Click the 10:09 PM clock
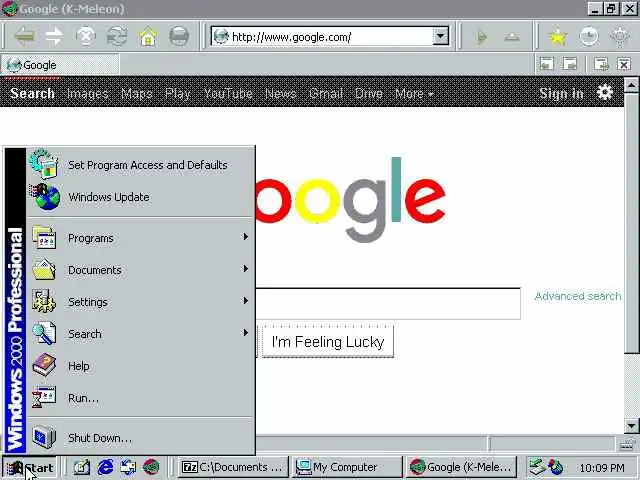 point(602,468)
